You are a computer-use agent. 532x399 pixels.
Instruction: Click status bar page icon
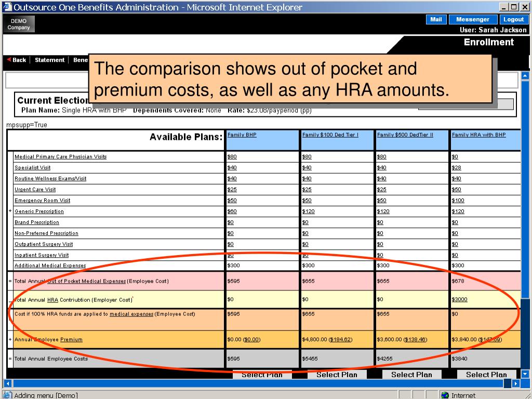7,395
